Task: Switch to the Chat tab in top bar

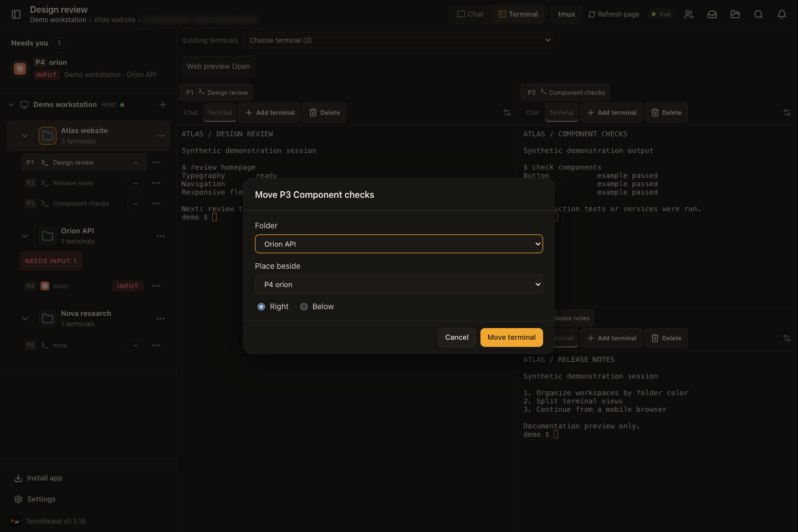Action: (x=470, y=14)
